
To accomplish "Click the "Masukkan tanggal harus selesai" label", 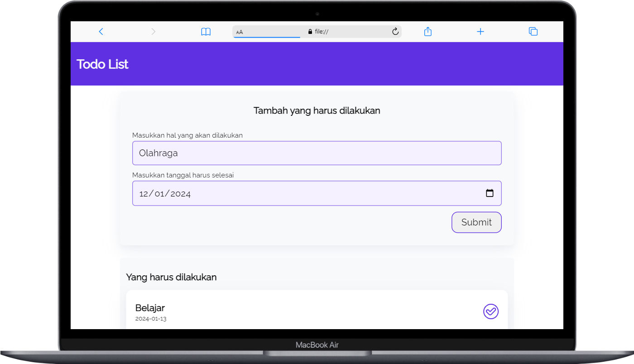I will (183, 175).
